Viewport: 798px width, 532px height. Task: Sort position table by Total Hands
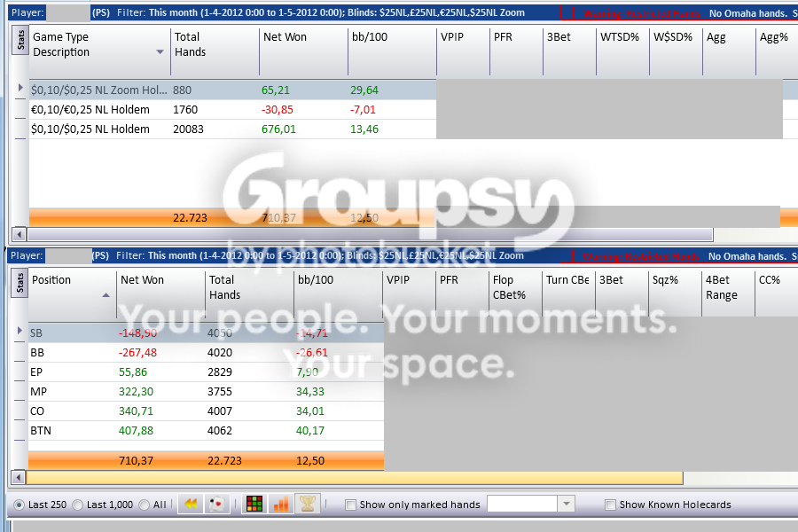coord(249,294)
